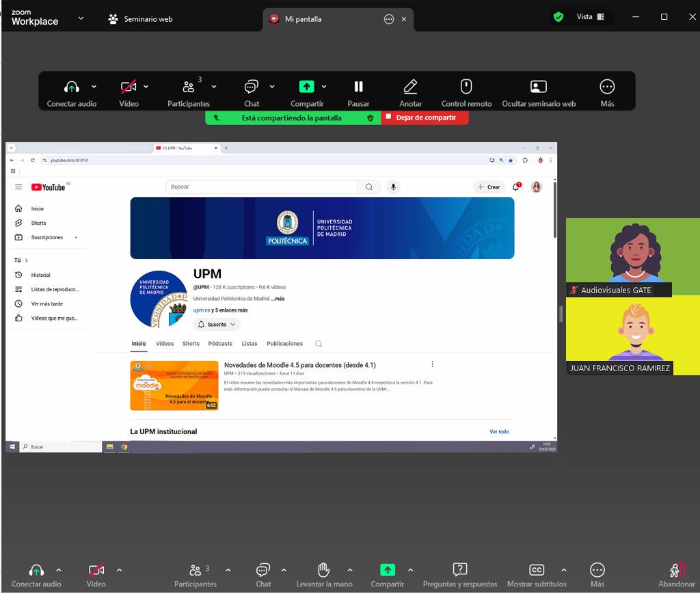Image resolution: width=700 pixels, height=594 pixels.
Task: Click Abandonar to leave webinar
Action: [x=676, y=576]
